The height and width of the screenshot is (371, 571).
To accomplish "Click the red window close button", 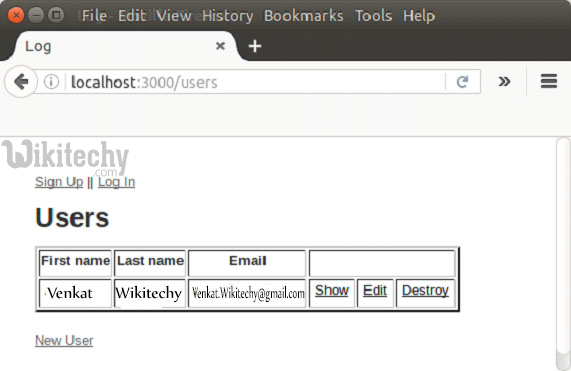I will click(16, 15).
